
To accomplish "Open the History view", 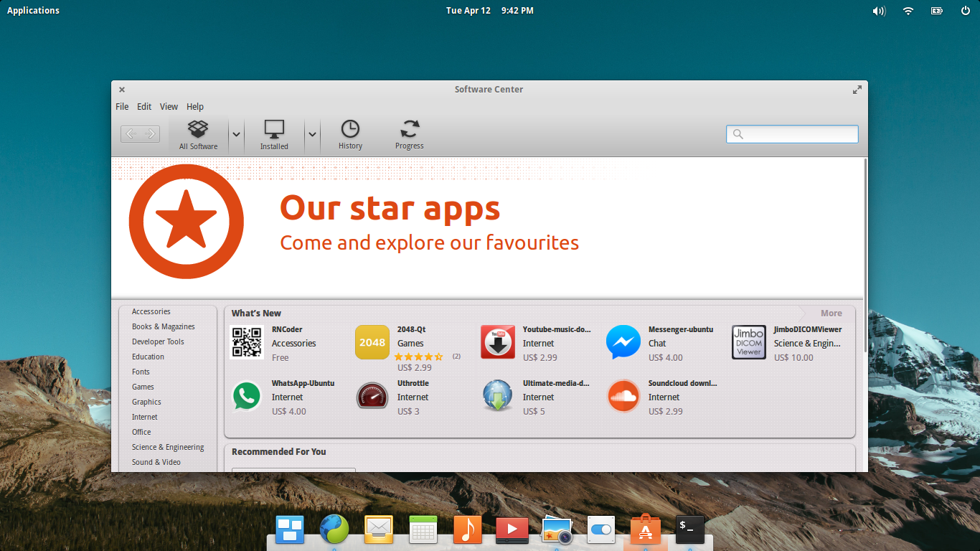I will tap(350, 135).
